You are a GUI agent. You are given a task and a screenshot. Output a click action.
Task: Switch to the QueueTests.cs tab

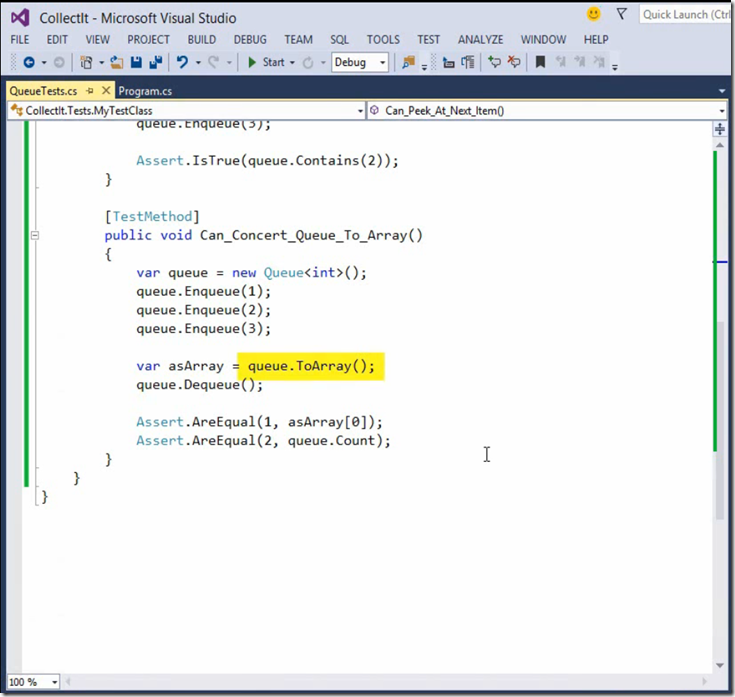click(43, 91)
